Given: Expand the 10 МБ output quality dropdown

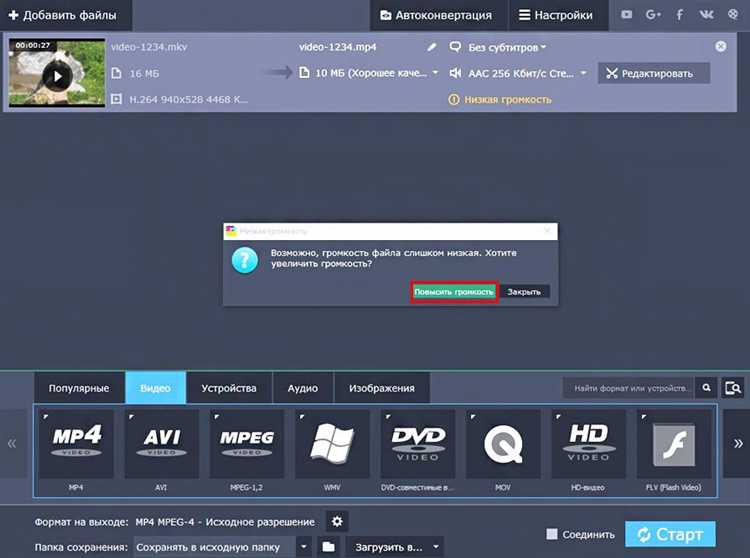Looking at the screenshot, I should pyautogui.click(x=372, y=73).
